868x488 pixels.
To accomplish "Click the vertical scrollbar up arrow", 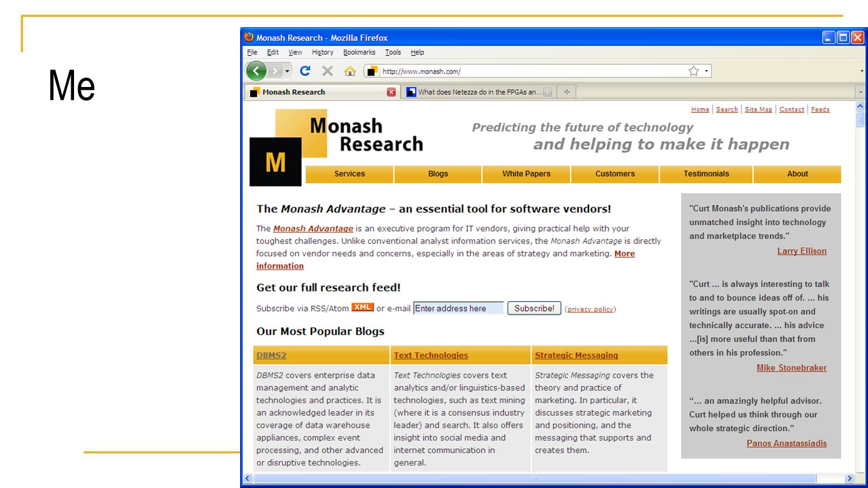I will tap(860, 106).
